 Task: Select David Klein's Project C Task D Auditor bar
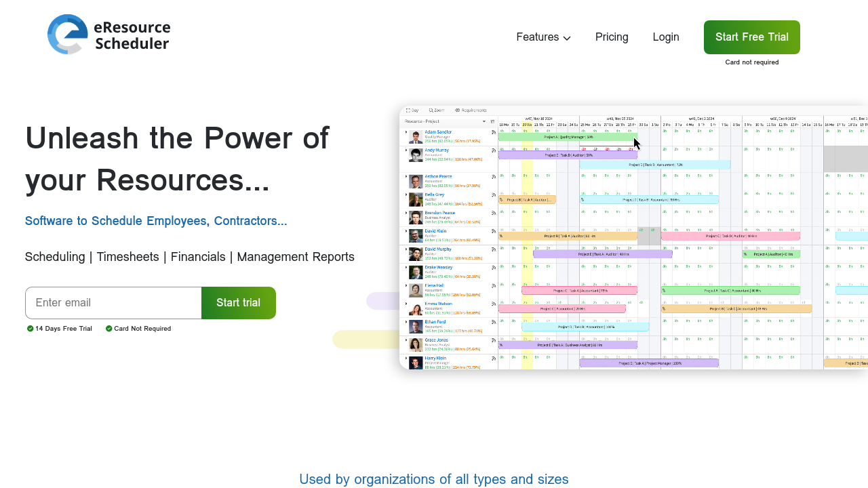pos(730,237)
